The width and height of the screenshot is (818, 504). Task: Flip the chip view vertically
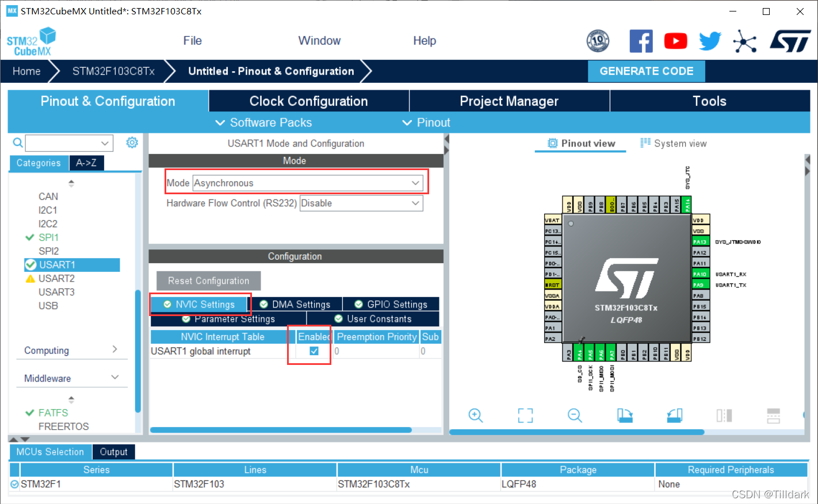774,415
